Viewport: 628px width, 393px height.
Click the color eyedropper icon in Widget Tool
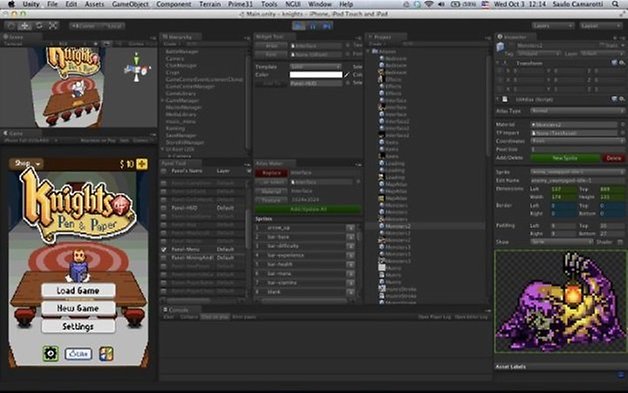click(347, 75)
